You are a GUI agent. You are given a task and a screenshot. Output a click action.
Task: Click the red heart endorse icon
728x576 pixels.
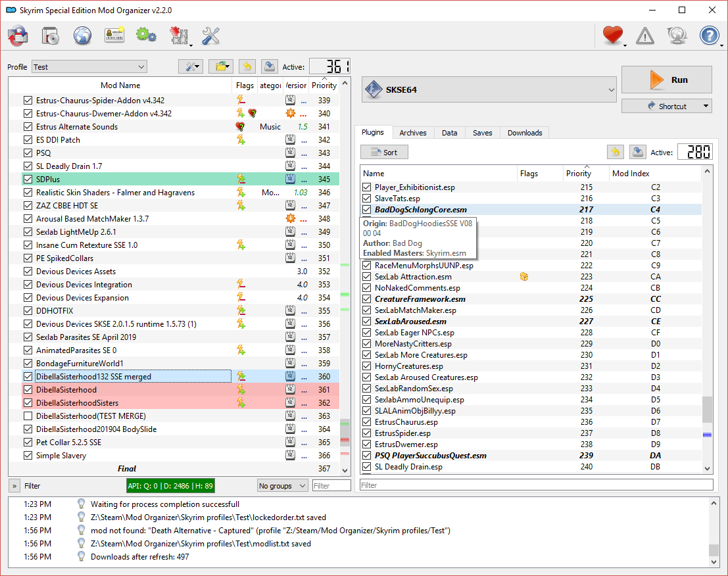pyautogui.click(x=613, y=36)
